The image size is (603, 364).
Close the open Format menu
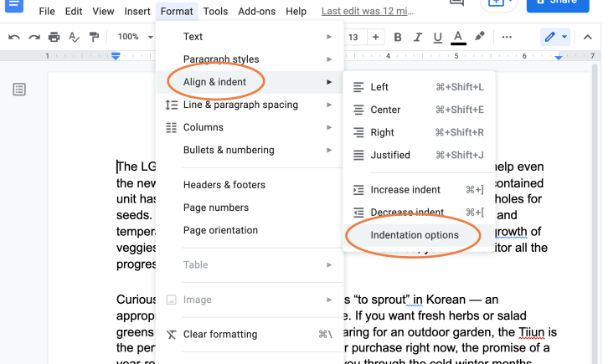click(177, 12)
